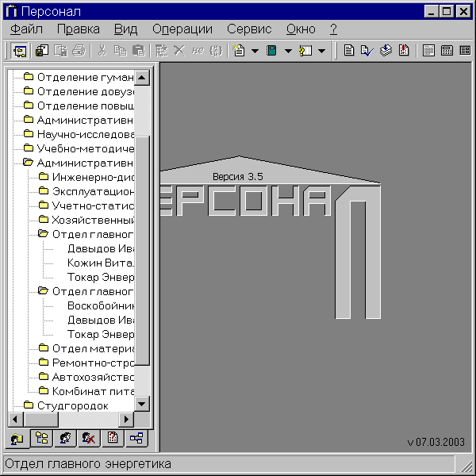The image size is (476, 476).
Task: Click the grid table icon in the toolbar
Action: click(x=428, y=51)
